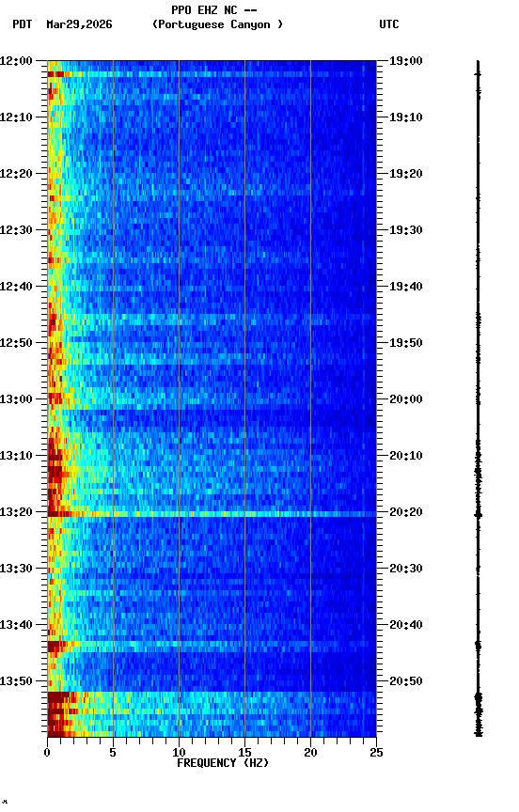Click the seismogram spike at 20:20 UTC
The image size is (519, 812).
click(478, 515)
